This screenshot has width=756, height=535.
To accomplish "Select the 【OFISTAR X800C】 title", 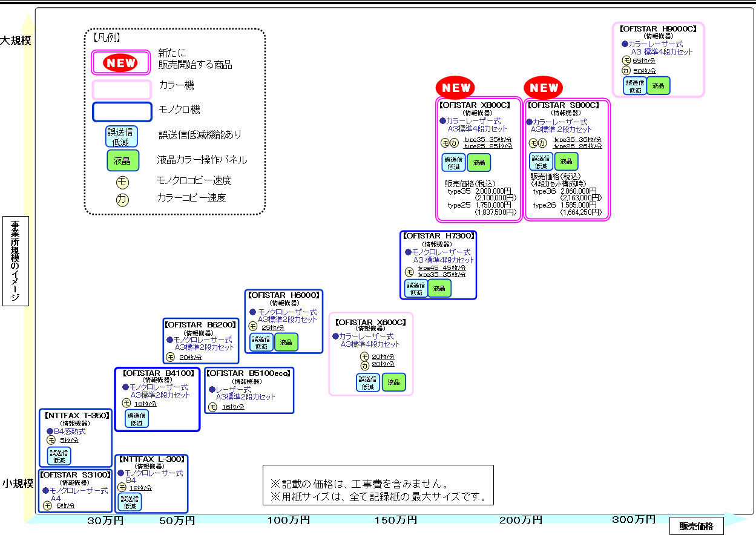I will pos(475,105).
